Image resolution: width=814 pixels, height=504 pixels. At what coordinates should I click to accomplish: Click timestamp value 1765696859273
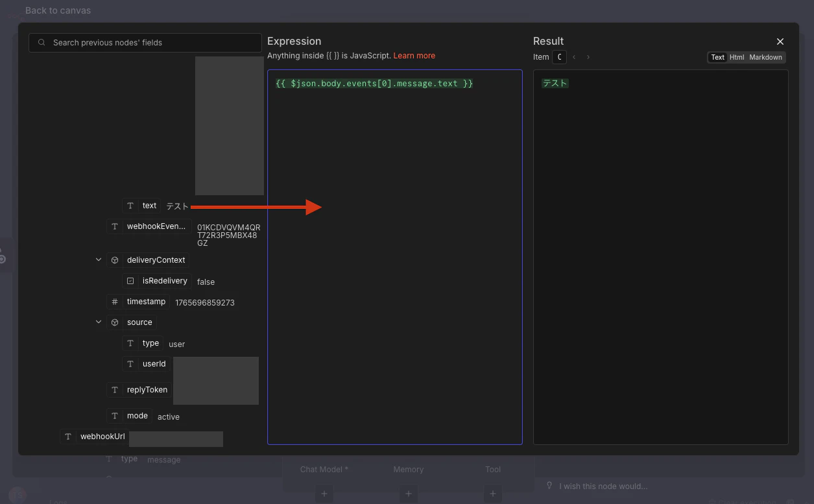[x=205, y=303]
